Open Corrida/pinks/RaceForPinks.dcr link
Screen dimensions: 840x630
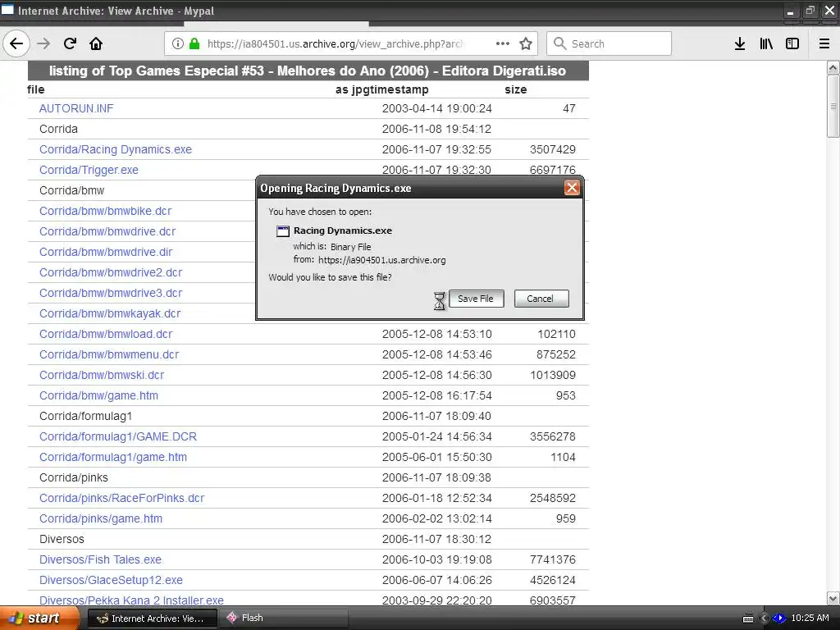coord(121,498)
